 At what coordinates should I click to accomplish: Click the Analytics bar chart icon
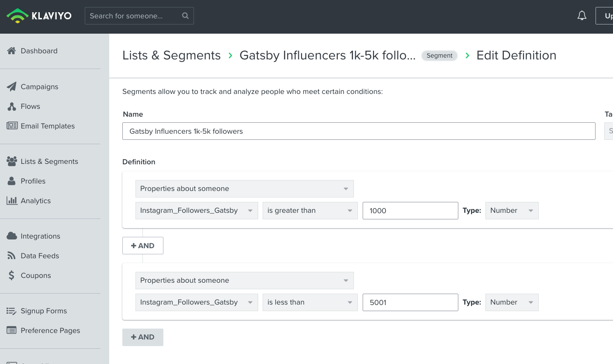12,201
